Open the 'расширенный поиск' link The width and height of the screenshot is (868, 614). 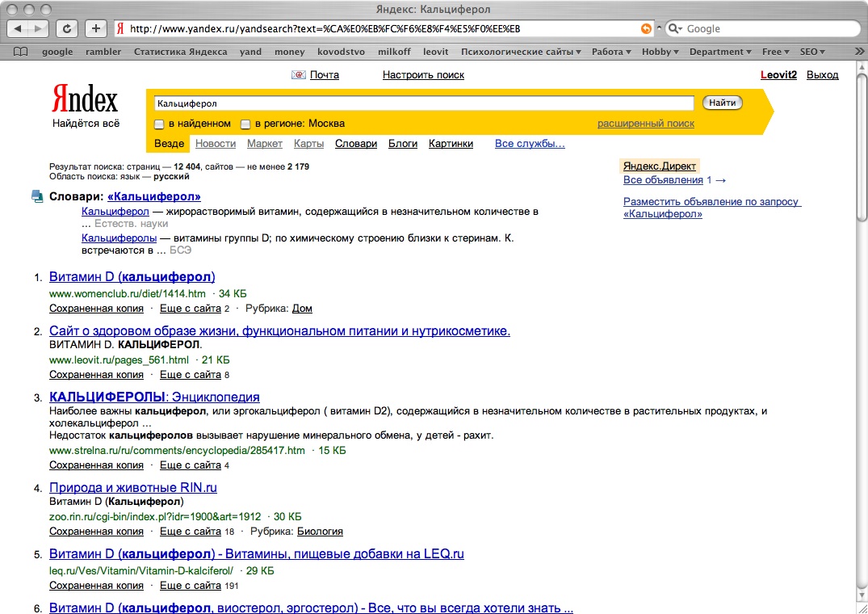pyautogui.click(x=645, y=124)
